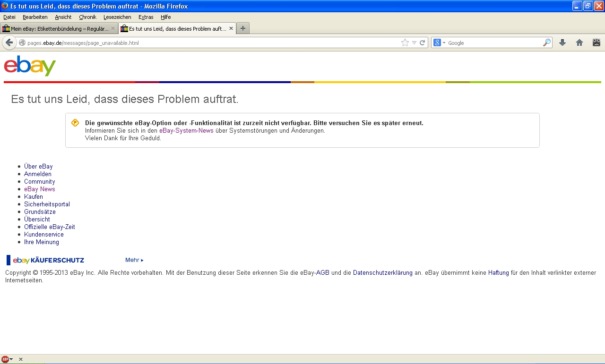Bookmark page with the star icon
Viewport: 605px width, 364px height.
405,42
